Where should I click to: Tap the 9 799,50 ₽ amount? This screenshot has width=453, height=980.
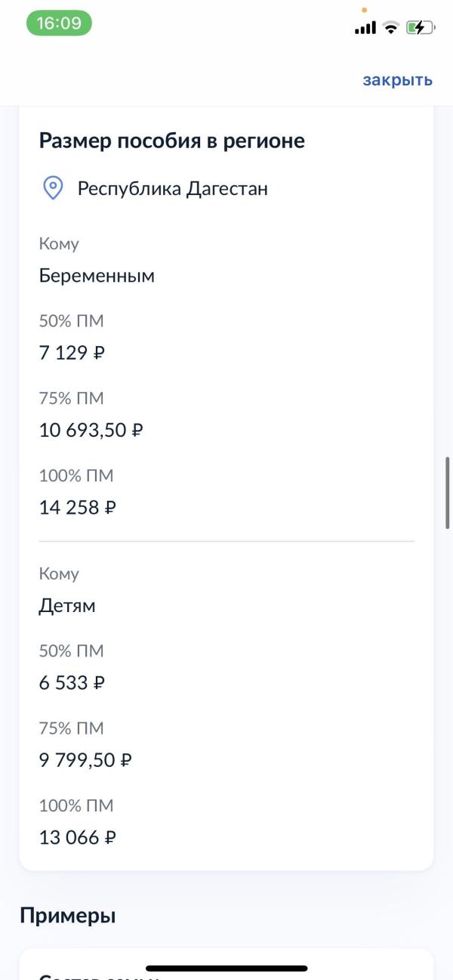[x=85, y=760]
